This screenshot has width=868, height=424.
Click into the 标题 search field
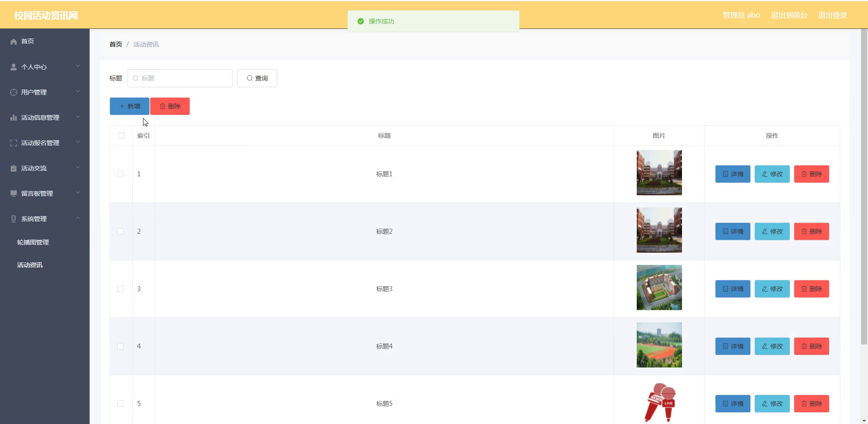click(x=180, y=78)
